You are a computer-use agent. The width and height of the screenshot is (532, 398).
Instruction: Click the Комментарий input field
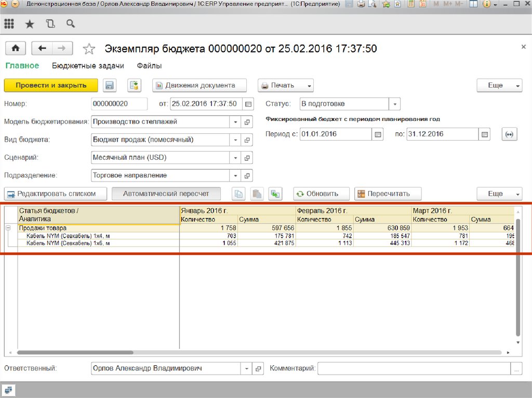[x=414, y=368]
